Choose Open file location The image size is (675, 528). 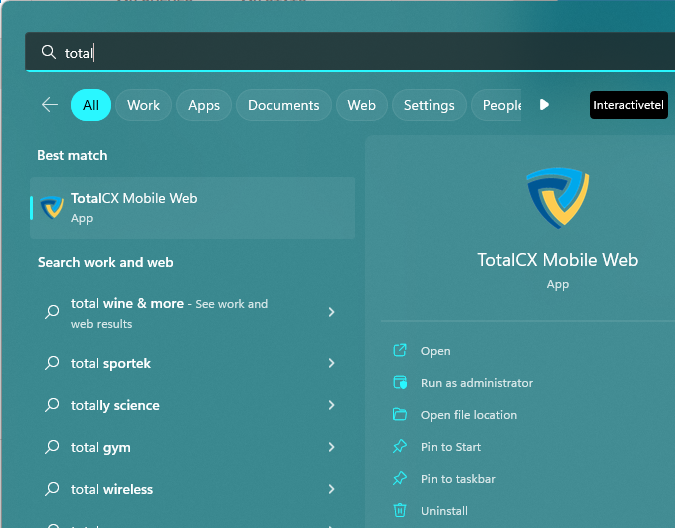(469, 415)
